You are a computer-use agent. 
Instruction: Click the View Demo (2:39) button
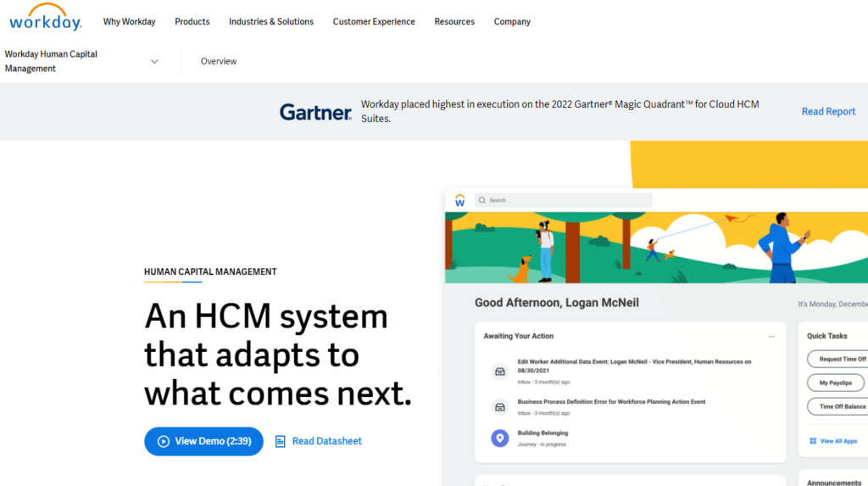coord(203,441)
